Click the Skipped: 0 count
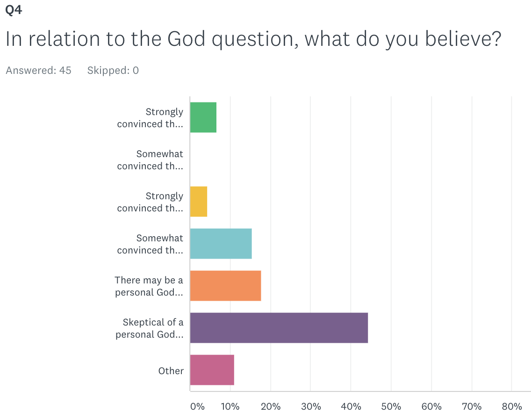 pos(113,71)
